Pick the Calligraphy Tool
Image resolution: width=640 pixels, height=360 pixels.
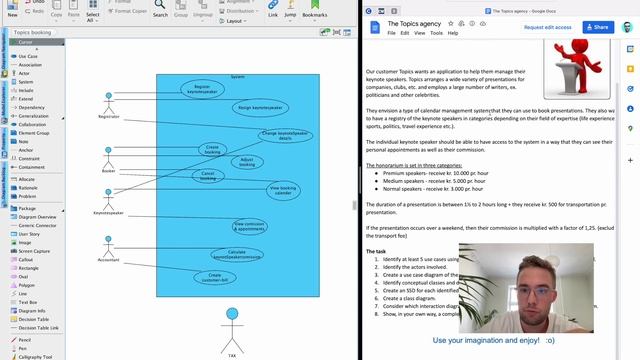point(35,357)
